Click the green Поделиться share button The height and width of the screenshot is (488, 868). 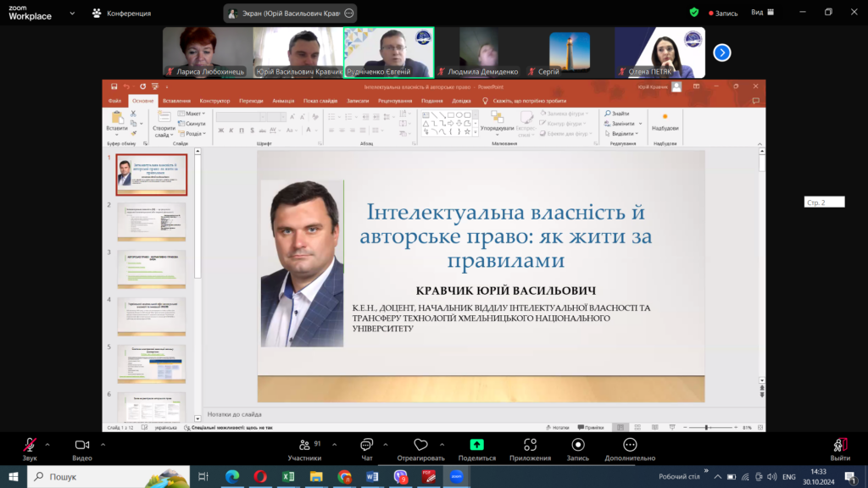pyautogui.click(x=476, y=445)
